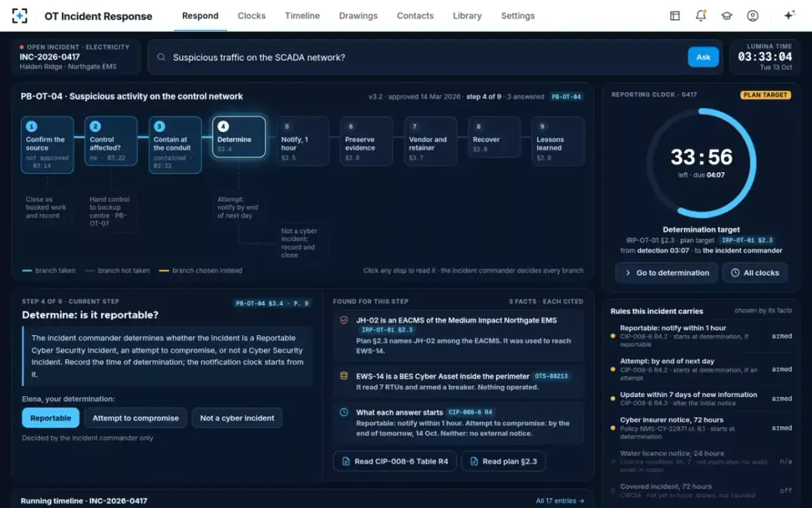Open step 9 Lessons learned
812x508 pixels.
coord(558,142)
